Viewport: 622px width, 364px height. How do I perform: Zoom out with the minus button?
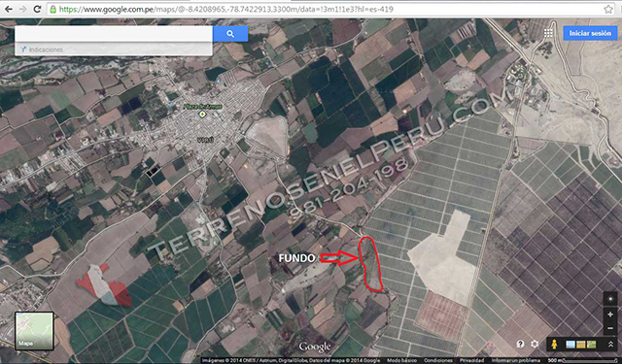point(610,328)
